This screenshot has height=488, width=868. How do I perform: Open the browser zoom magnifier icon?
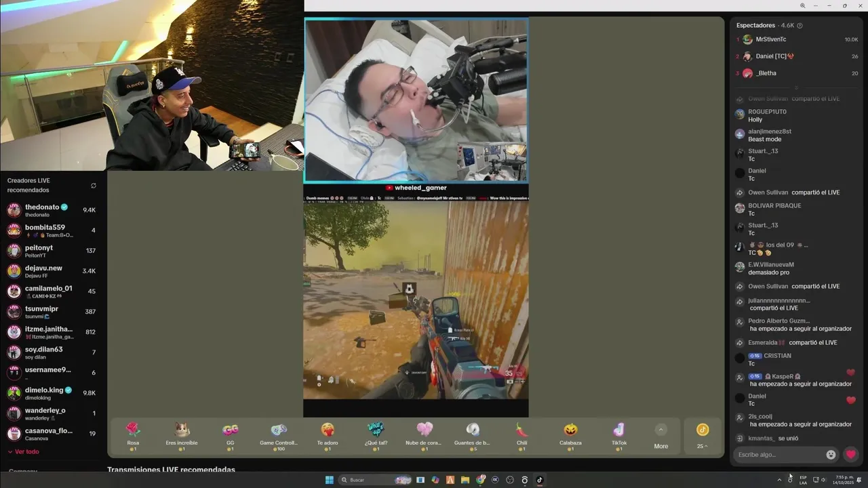[802, 5]
